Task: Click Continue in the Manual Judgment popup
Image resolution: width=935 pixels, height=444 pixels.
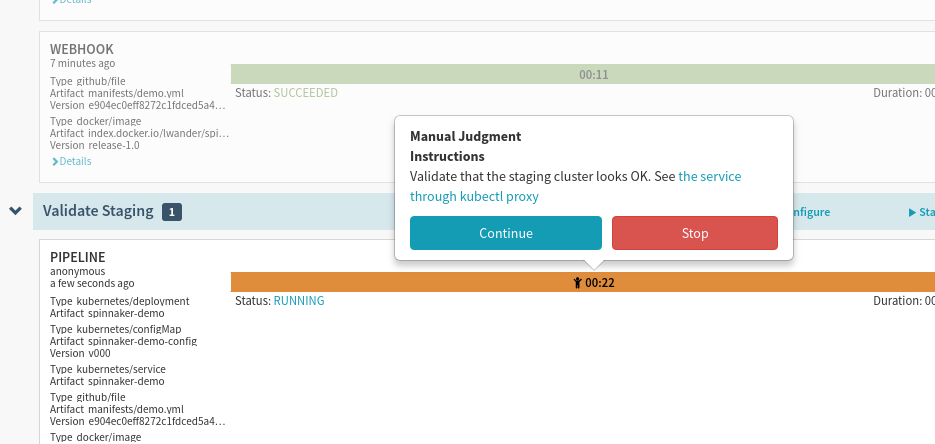Action: click(505, 233)
